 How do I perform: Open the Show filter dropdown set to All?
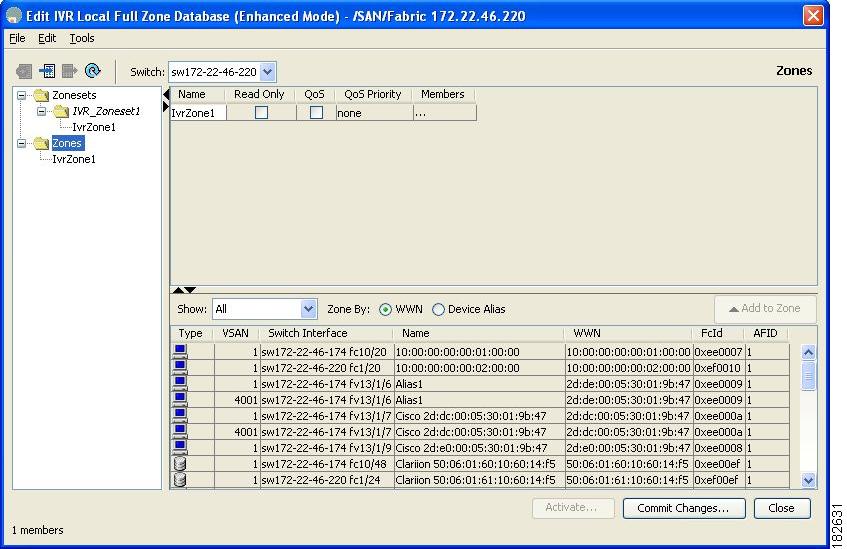click(308, 310)
